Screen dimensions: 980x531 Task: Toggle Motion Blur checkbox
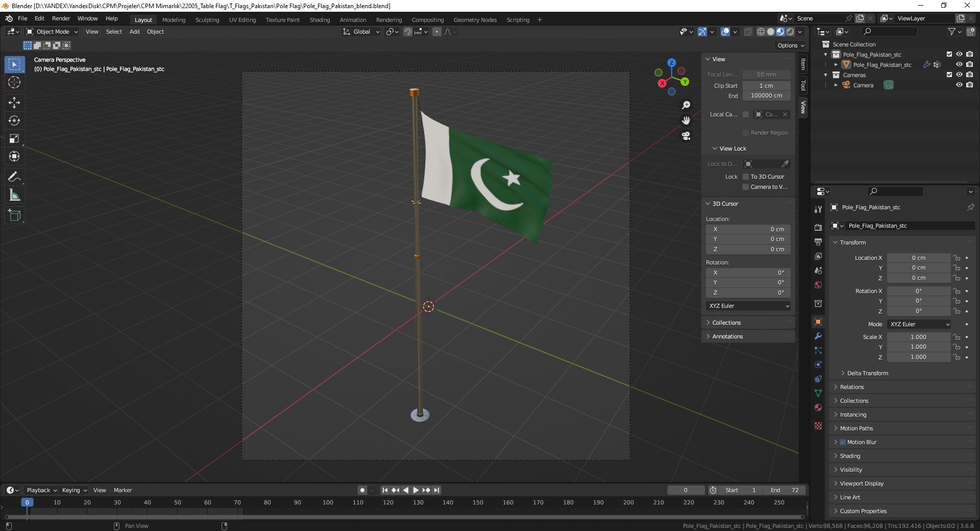tap(843, 442)
